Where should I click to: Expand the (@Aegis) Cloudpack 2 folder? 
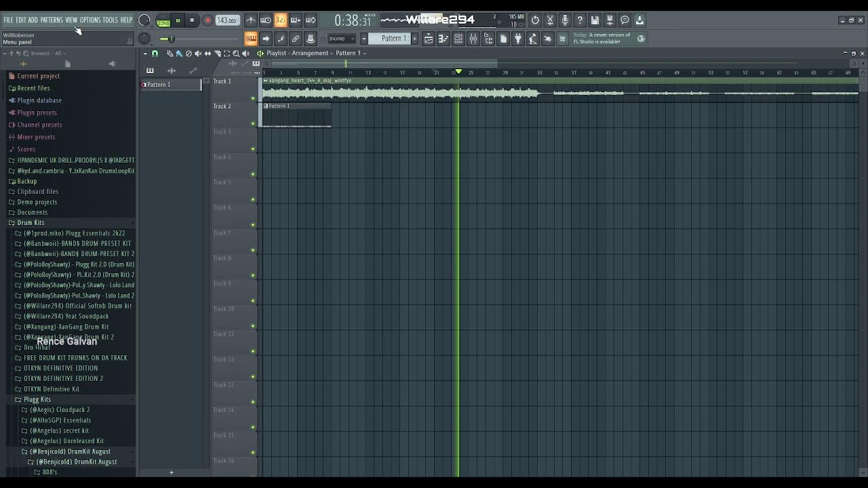click(60, 410)
